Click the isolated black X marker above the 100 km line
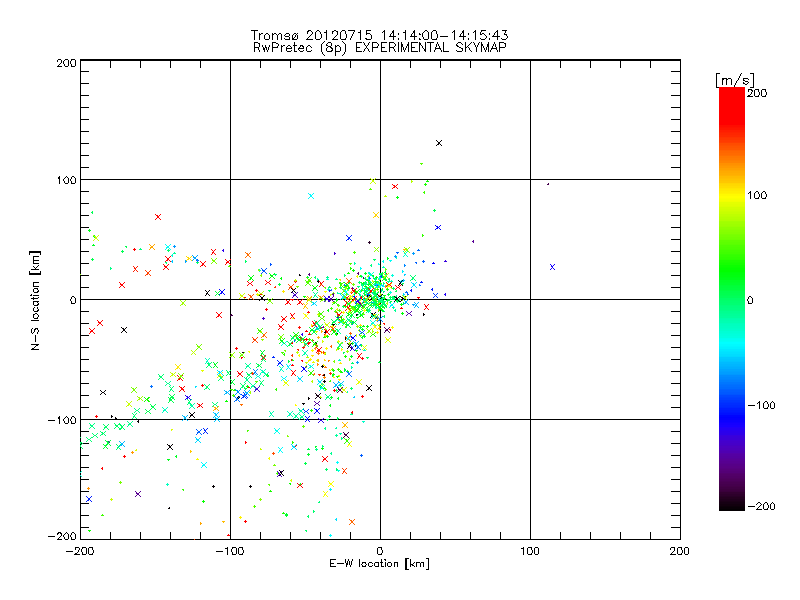 tap(439, 143)
